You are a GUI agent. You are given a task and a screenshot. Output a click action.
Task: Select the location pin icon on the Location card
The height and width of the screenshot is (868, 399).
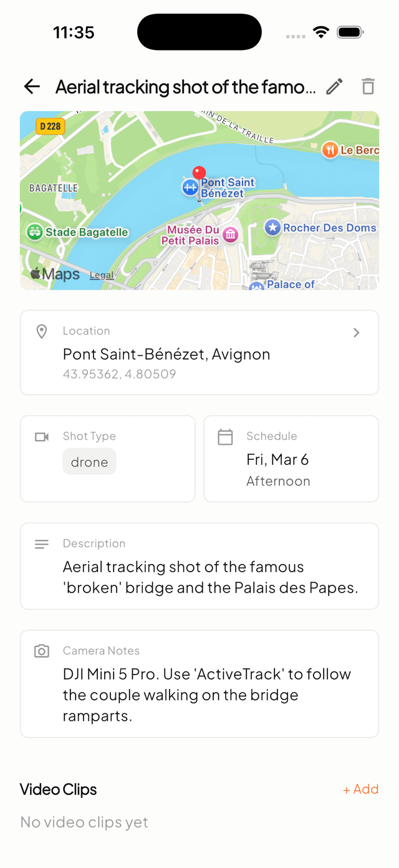(x=41, y=331)
